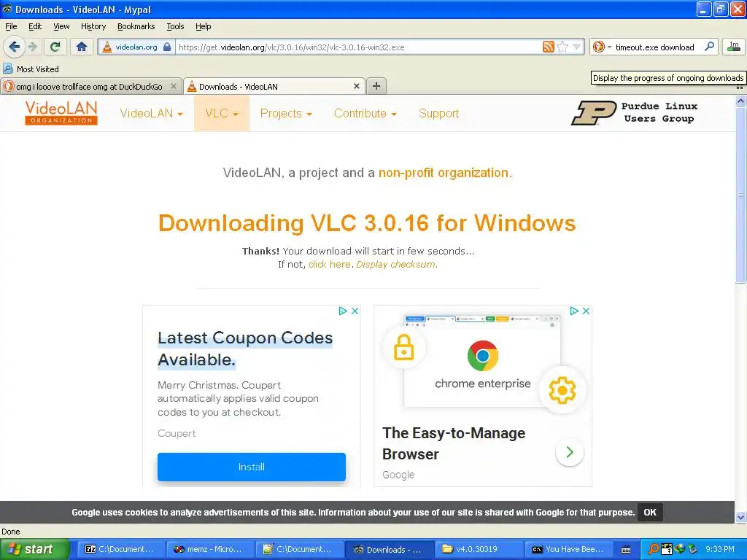
Task: Click AdChoices icon on Coupert ad
Action: (343, 311)
